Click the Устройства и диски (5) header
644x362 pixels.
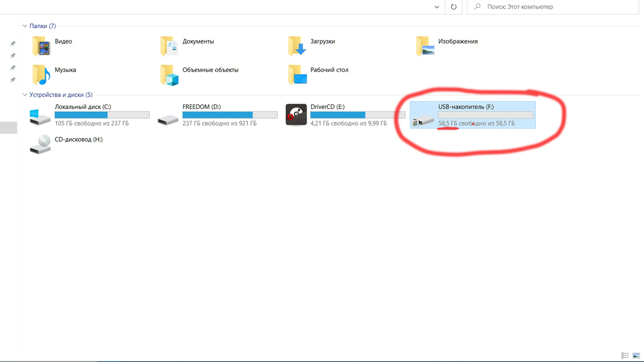click(61, 95)
